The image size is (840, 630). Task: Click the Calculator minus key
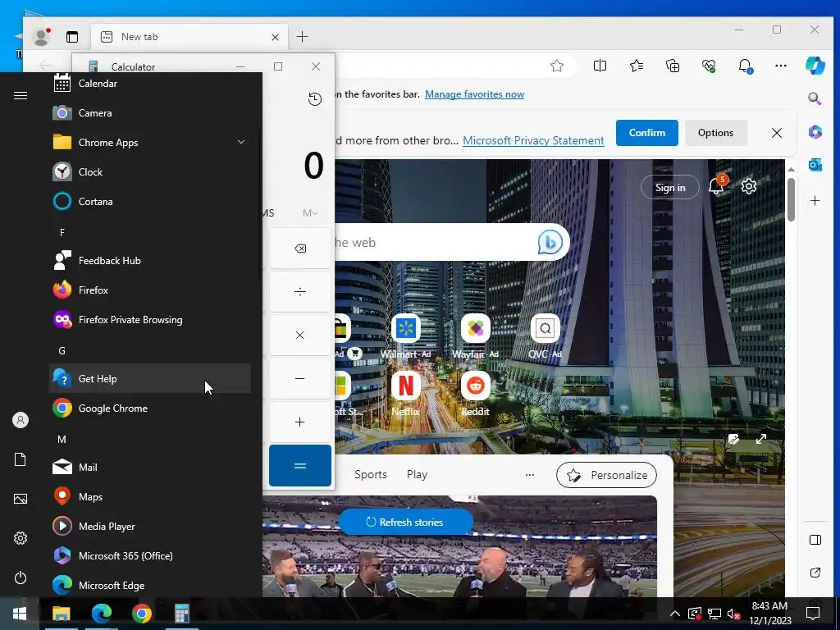300,379
